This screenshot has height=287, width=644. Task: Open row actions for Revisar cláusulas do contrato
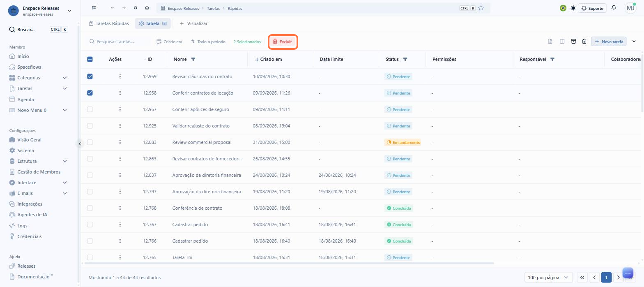click(120, 76)
